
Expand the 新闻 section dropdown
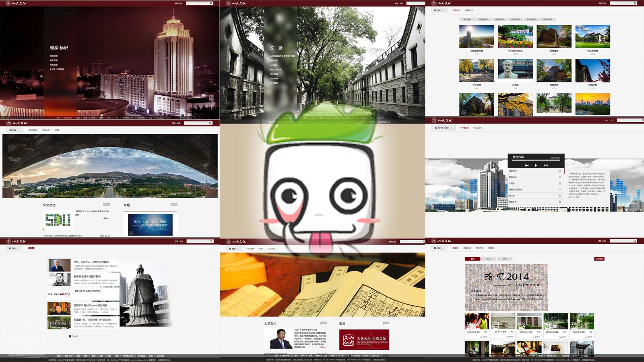click(14, 130)
